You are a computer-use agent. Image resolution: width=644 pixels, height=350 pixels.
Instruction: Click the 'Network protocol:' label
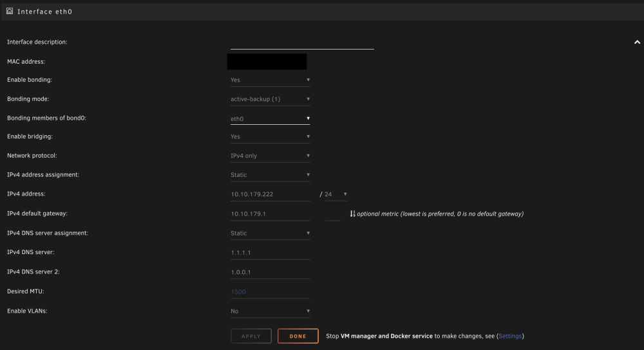click(x=32, y=156)
